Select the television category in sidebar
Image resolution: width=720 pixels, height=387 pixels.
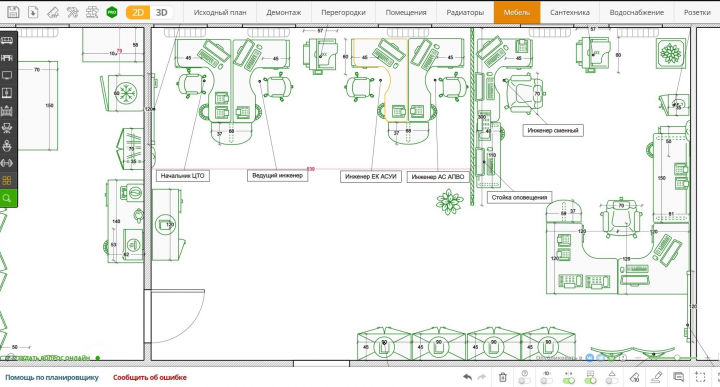point(7,76)
